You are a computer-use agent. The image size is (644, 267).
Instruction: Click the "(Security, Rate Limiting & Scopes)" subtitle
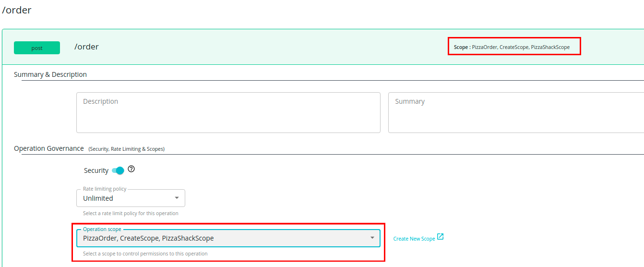[126, 149]
